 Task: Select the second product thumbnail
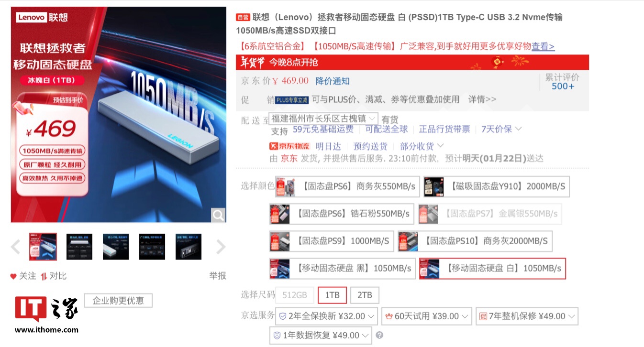(x=79, y=247)
